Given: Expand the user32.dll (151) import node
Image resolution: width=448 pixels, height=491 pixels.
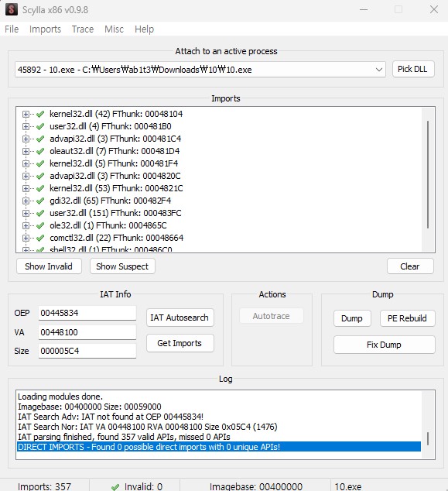Looking at the screenshot, I should click(x=26, y=213).
